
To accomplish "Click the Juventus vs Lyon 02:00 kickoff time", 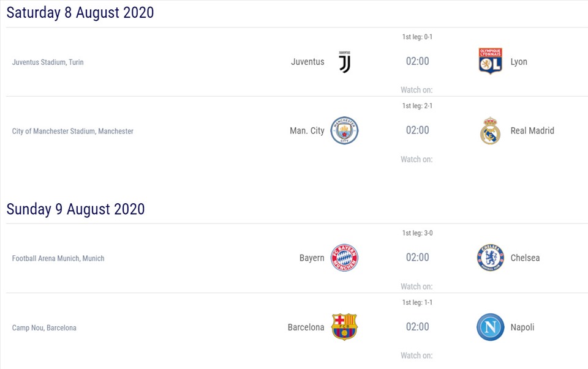I will click(x=417, y=61).
